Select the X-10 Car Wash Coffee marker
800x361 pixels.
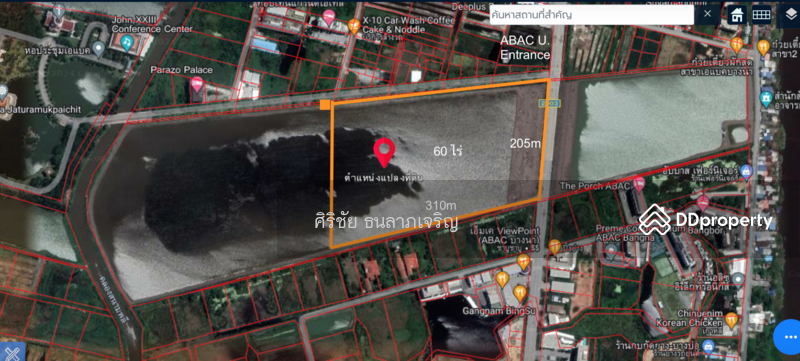coord(354,25)
